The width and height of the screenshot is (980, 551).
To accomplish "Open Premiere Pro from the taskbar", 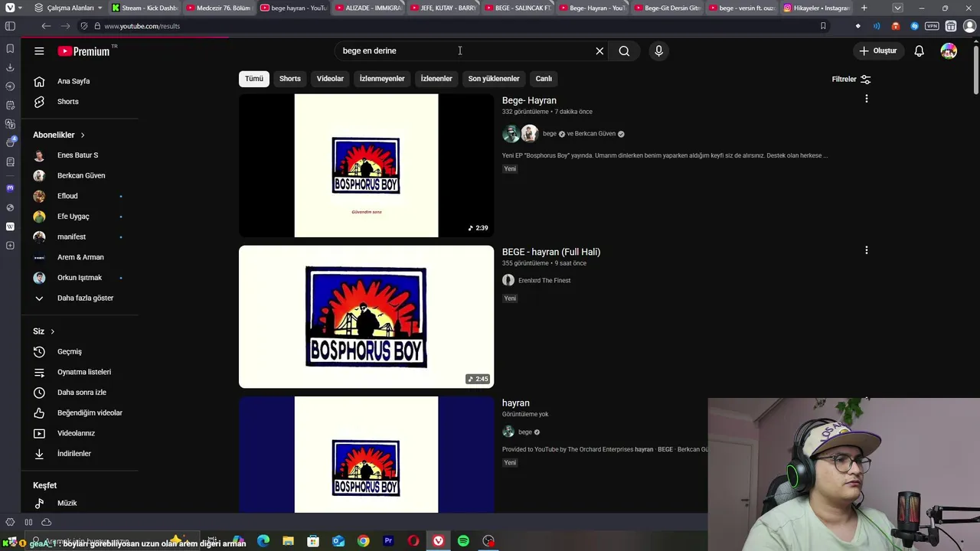I will pos(388,541).
